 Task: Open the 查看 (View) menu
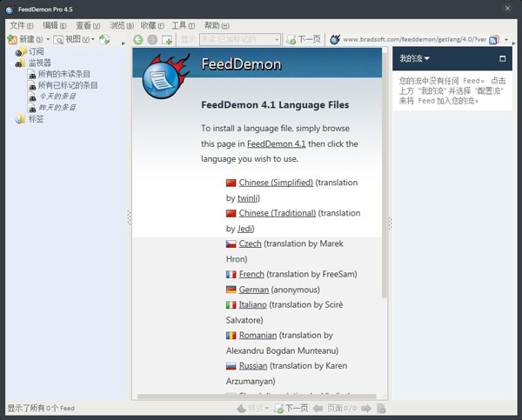(88, 25)
